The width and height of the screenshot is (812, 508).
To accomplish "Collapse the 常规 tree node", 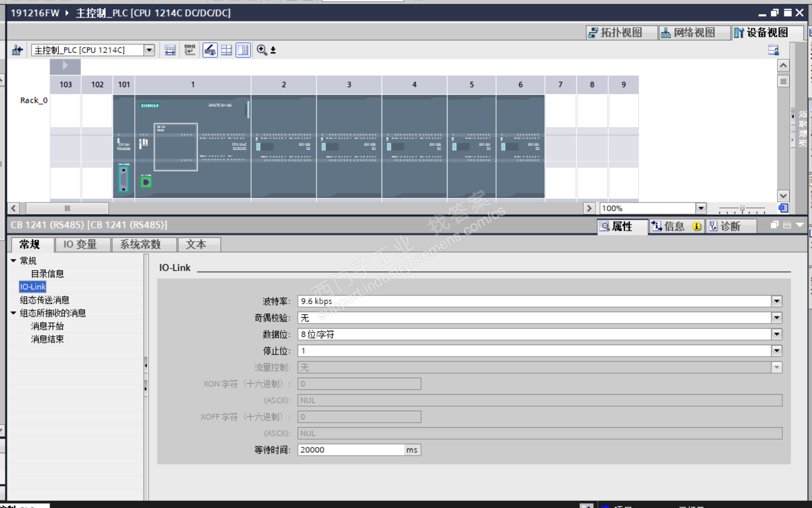I will coord(13,260).
